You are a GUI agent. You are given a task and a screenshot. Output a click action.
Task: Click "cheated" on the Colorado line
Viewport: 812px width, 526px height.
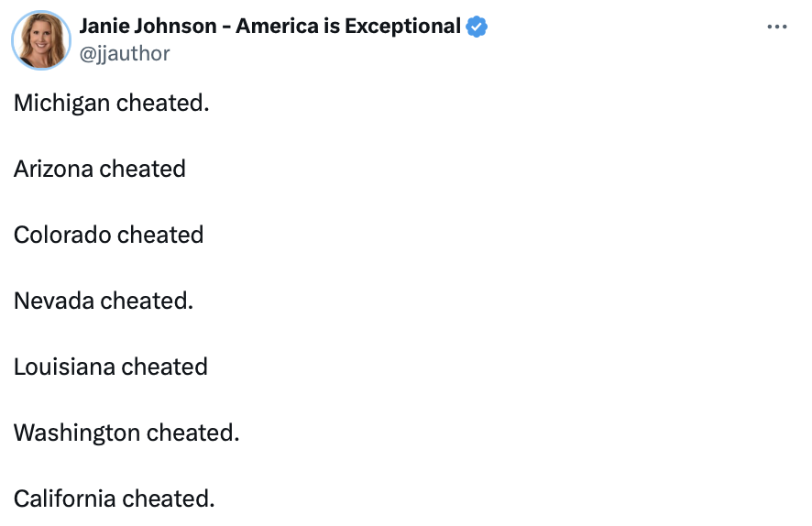point(160,235)
